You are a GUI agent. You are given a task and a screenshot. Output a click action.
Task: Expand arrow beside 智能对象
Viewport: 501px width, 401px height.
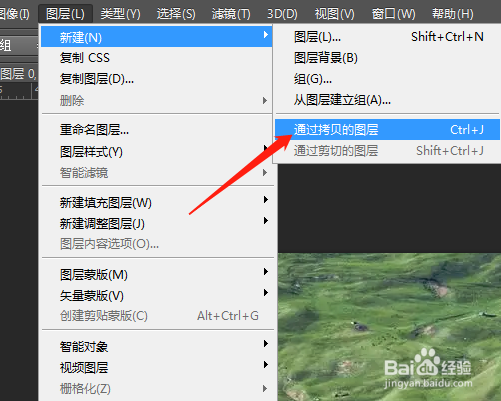tap(265, 344)
